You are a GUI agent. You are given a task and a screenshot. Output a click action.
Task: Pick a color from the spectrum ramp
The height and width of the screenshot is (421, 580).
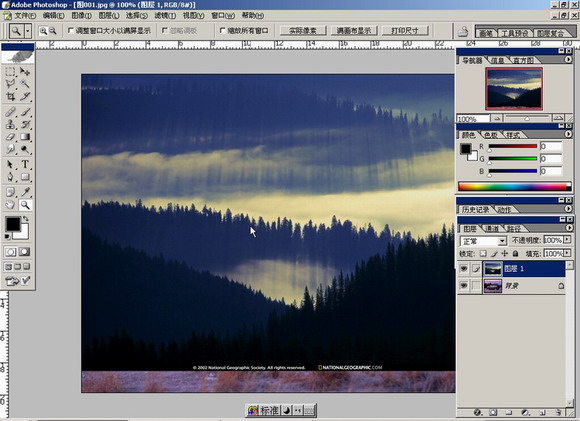coord(514,186)
